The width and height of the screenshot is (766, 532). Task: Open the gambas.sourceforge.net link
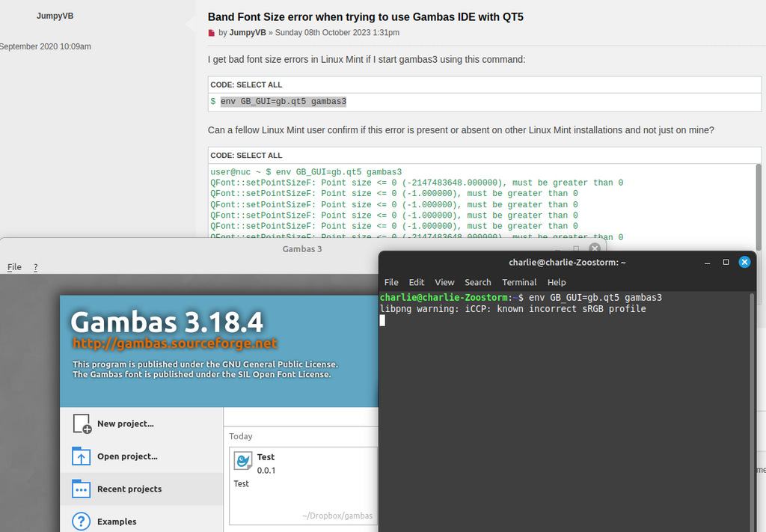(175, 343)
